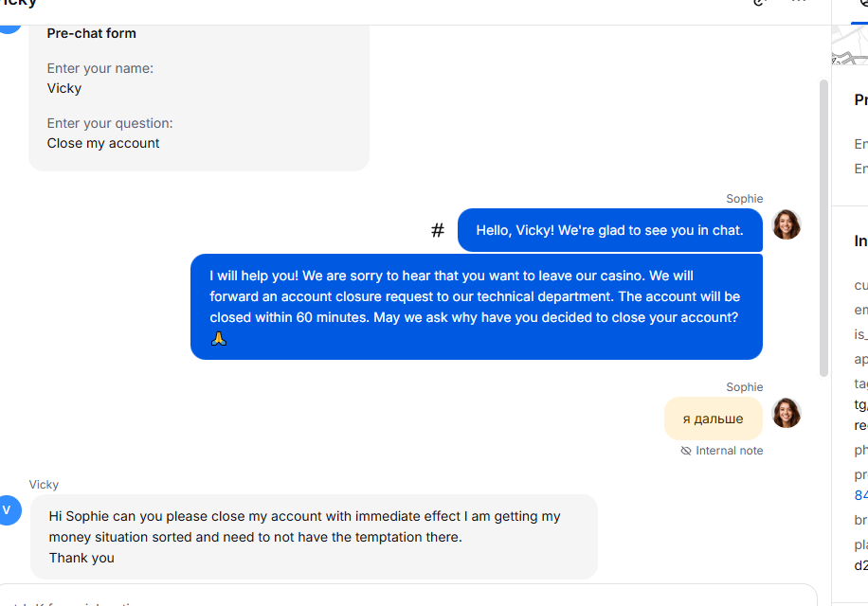Image resolution: width=868 pixels, height=606 pixels.
Task: Click the Vicky sender name above her message
Action: (44, 485)
